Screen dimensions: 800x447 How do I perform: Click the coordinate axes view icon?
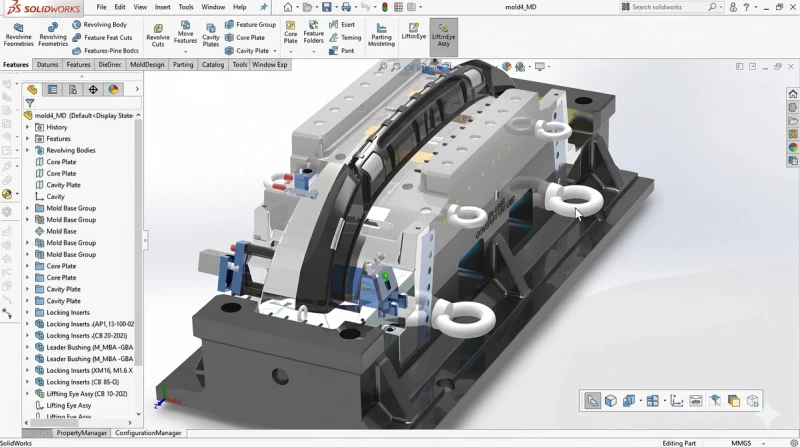coord(677,401)
